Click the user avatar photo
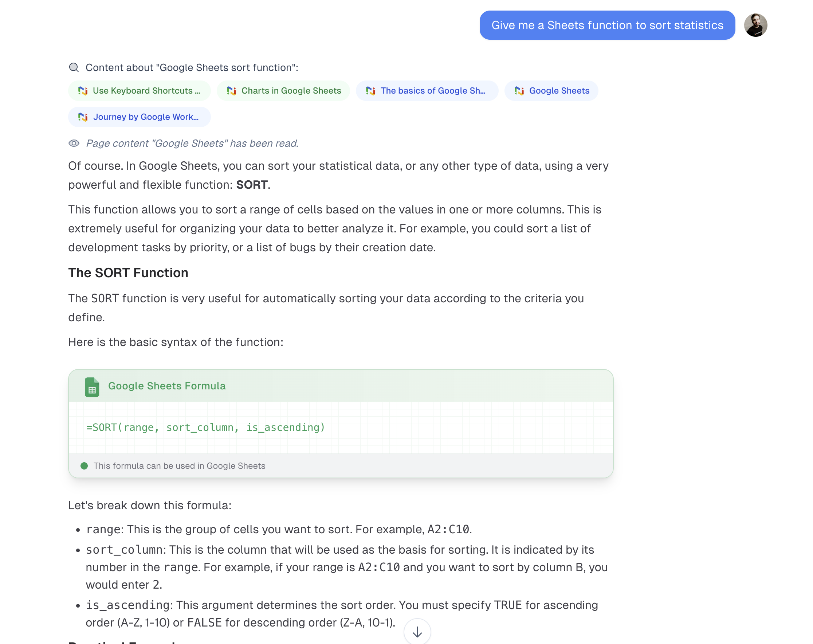The image size is (813, 644). point(757,25)
